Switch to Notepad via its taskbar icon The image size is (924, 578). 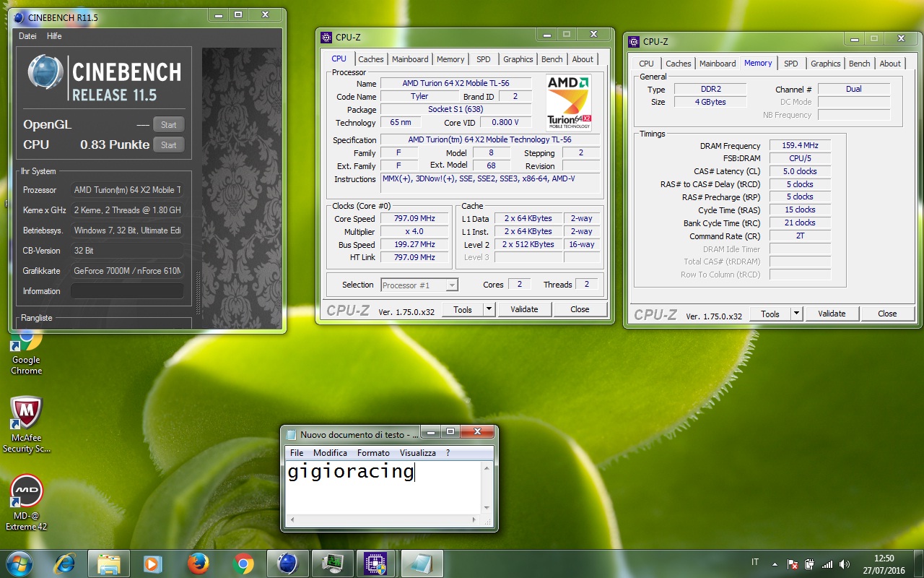click(x=422, y=564)
